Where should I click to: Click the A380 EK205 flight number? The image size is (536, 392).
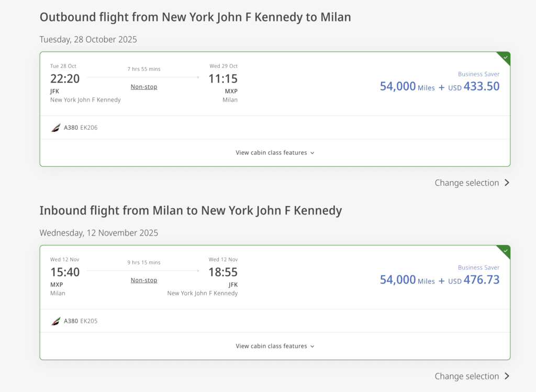coord(88,321)
